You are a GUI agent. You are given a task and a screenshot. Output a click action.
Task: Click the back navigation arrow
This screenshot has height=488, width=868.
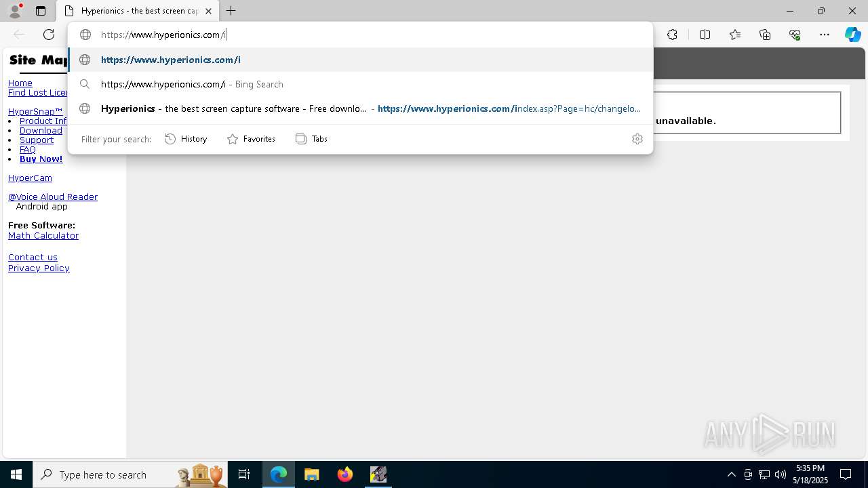pos(19,35)
